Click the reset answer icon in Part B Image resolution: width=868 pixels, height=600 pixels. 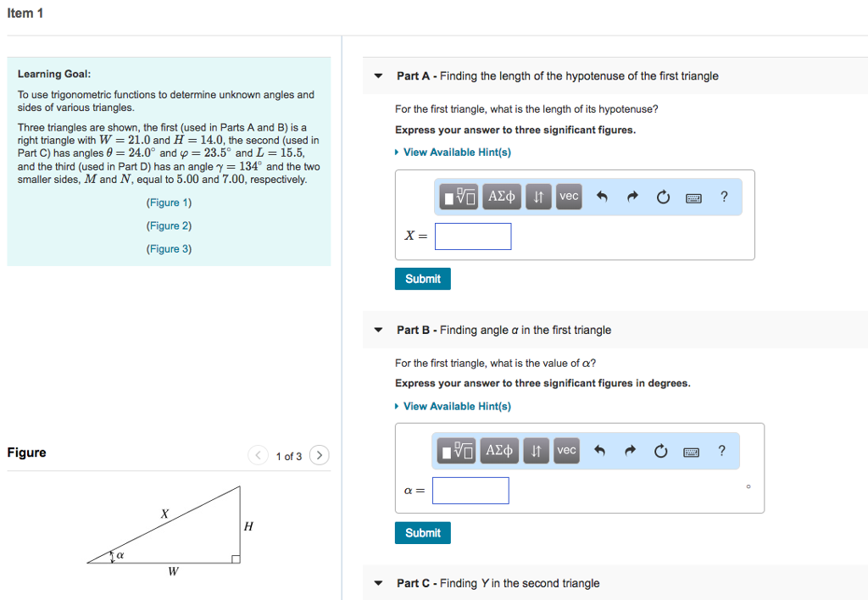[661, 450]
